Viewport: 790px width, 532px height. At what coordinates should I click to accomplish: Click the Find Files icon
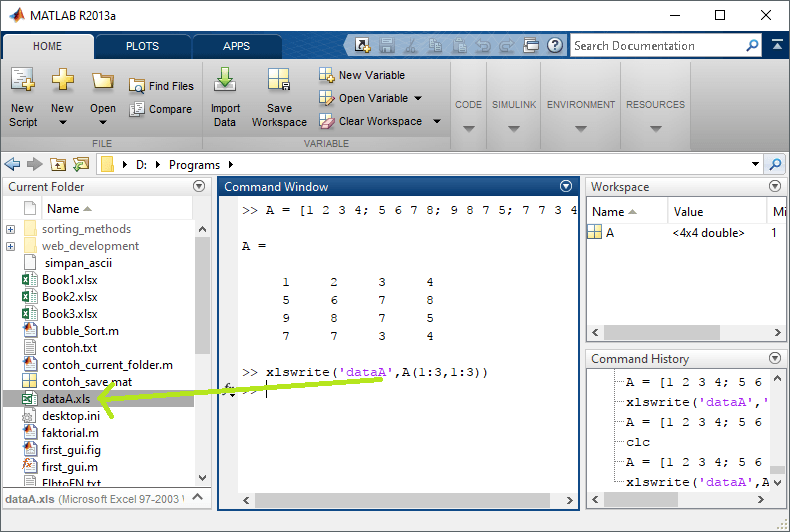pyautogui.click(x=137, y=86)
